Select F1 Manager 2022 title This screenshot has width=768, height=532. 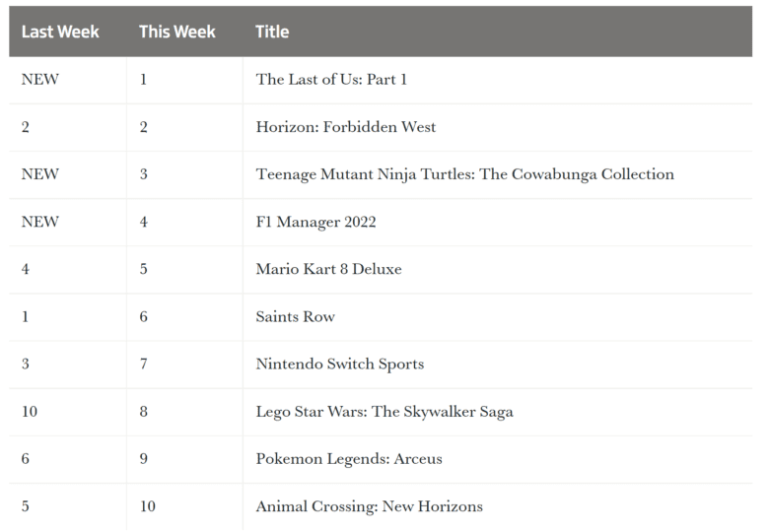(x=315, y=222)
